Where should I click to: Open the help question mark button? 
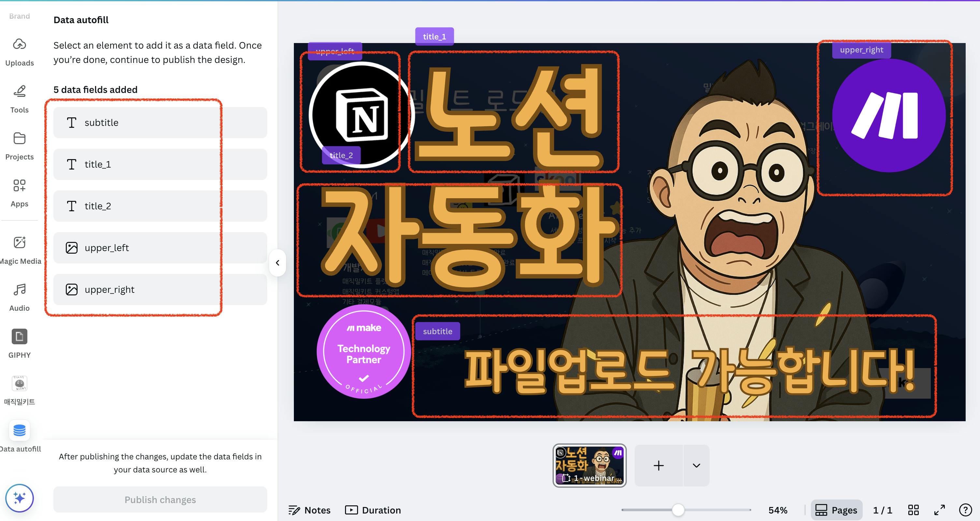tap(966, 510)
